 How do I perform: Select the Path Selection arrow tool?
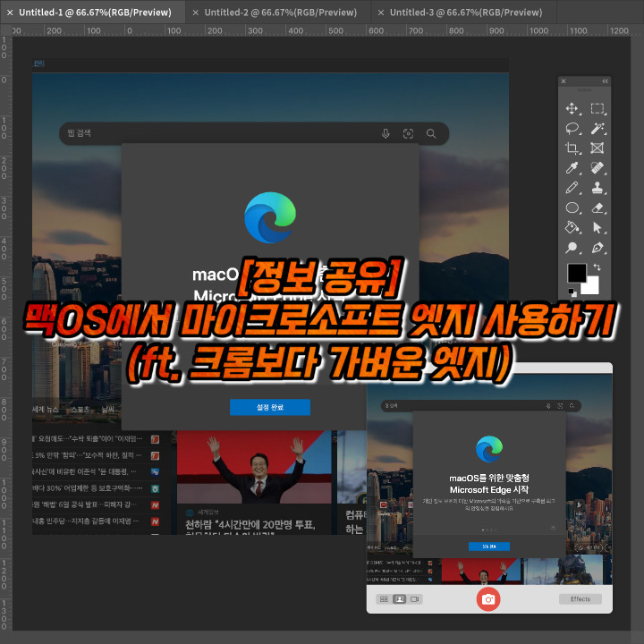click(597, 227)
